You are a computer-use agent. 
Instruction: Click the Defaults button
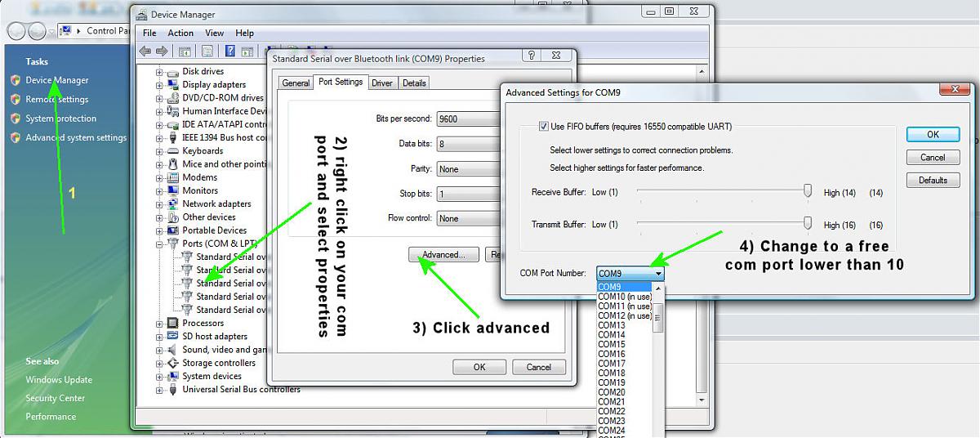click(933, 181)
